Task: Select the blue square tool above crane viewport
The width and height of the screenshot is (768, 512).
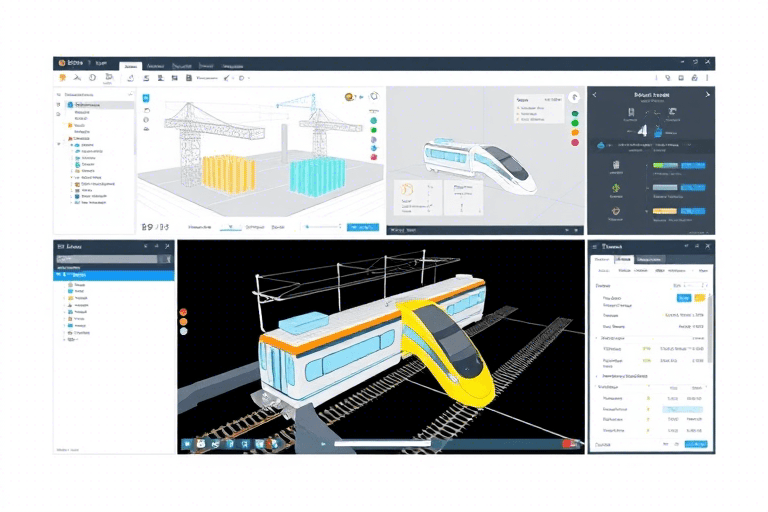Action: coord(146,99)
